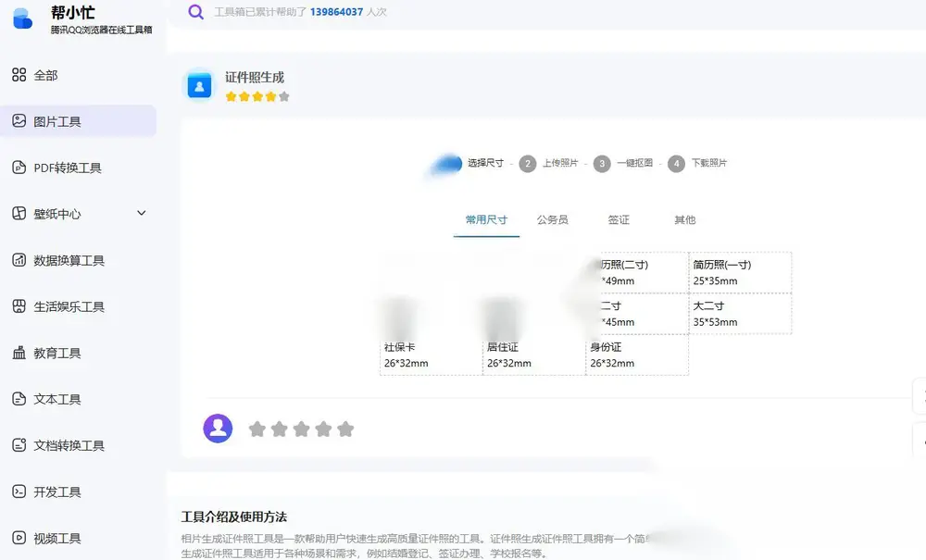Select the 大二寸 35*53mm size
926x560 pixels.
click(740, 314)
